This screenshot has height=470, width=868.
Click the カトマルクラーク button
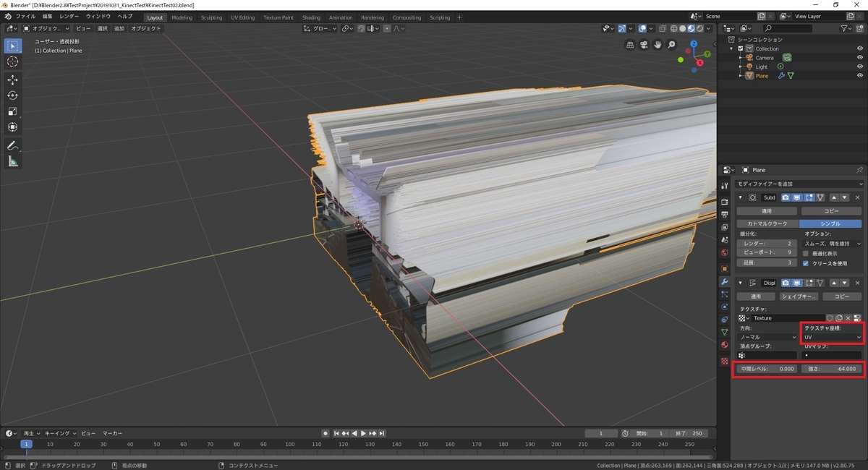tap(766, 223)
